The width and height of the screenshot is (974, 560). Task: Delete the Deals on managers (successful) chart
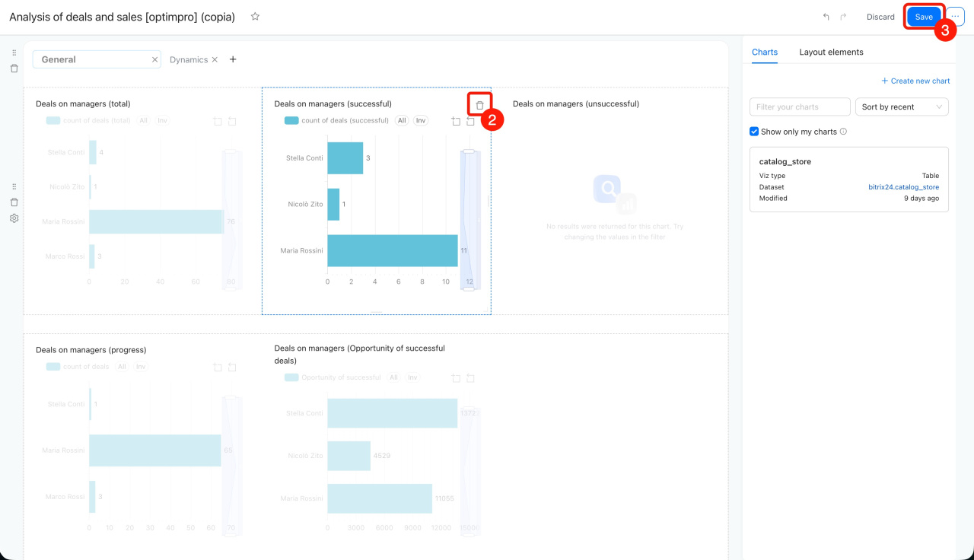(x=479, y=105)
